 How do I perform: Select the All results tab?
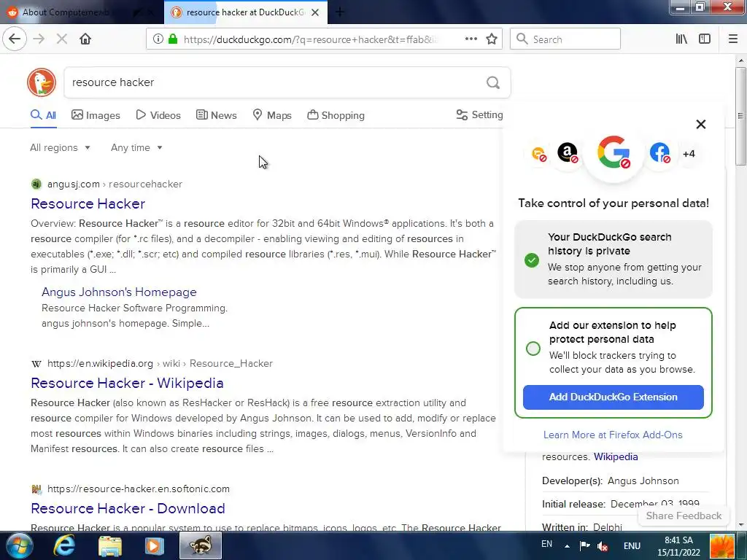click(43, 115)
